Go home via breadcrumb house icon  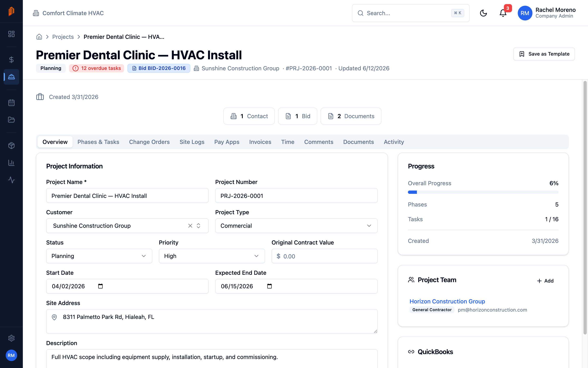click(x=39, y=37)
